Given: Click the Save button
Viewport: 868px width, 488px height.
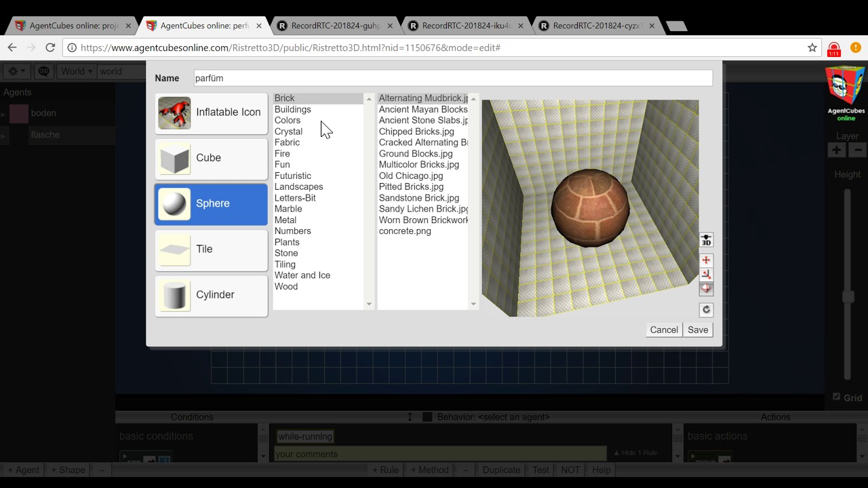Looking at the screenshot, I should coord(698,330).
